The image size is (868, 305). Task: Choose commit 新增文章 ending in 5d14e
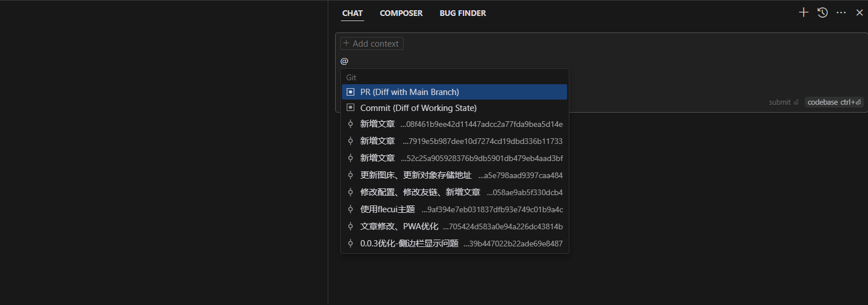[454, 124]
